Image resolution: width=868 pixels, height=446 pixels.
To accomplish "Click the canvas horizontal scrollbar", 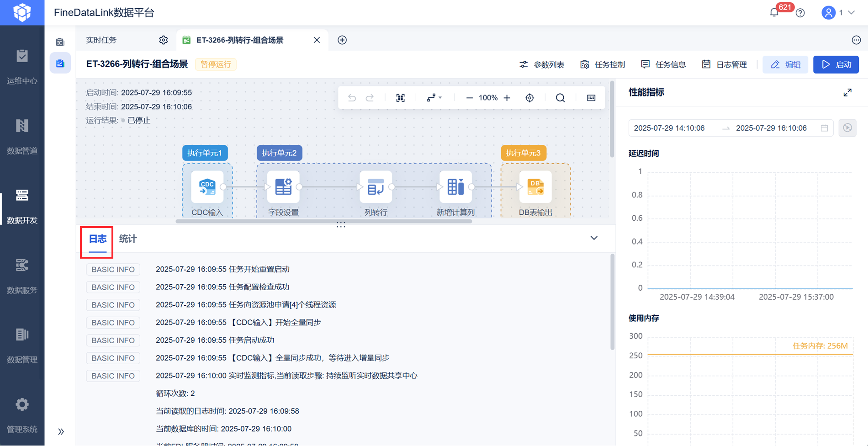I will click(323, 221).
